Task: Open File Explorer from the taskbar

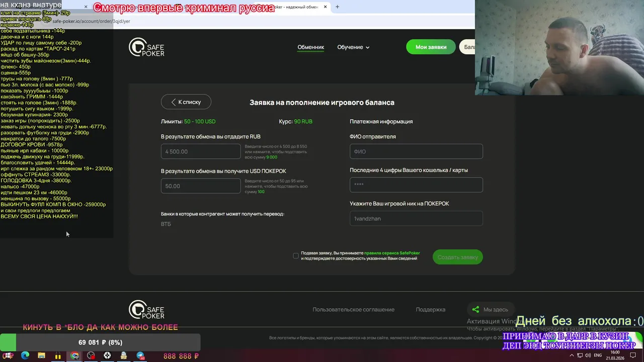Action: coord(41,355)
